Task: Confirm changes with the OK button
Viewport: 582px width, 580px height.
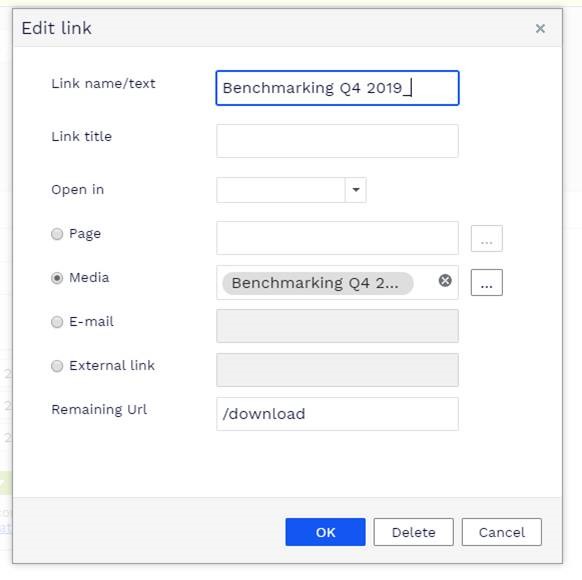Action: [x=325, y=532]
